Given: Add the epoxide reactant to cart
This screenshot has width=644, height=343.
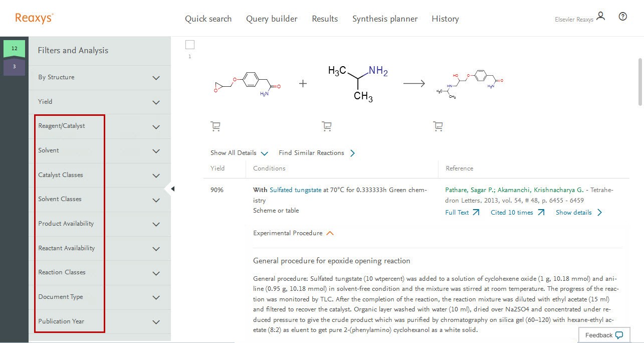Looking at the screenshot, I should point(216,126).
